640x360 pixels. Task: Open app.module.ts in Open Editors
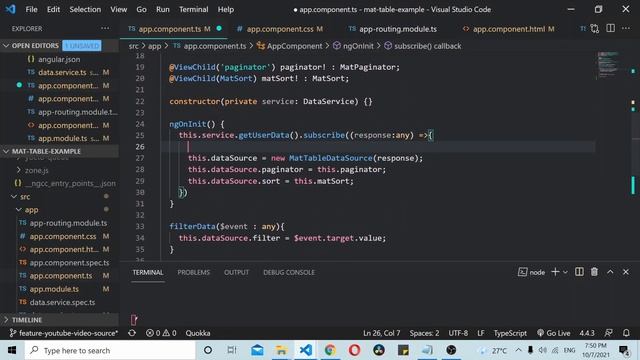tap(60, 138)
